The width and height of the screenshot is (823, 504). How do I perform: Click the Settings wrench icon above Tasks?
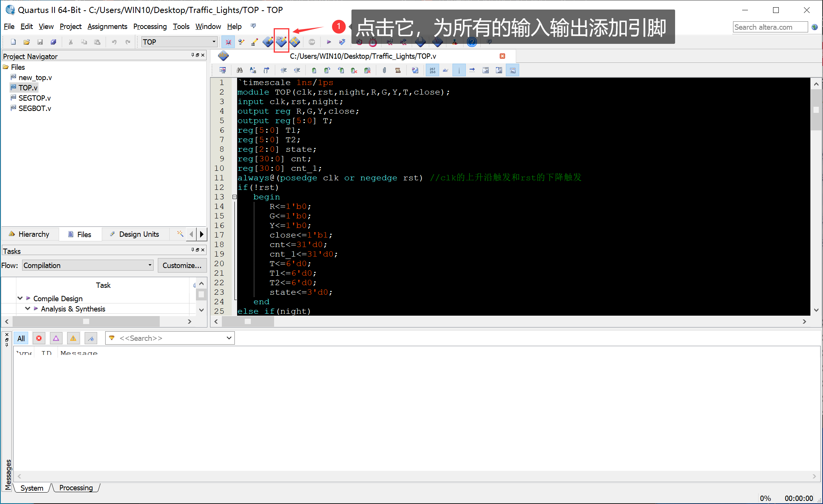coord(180,234)
